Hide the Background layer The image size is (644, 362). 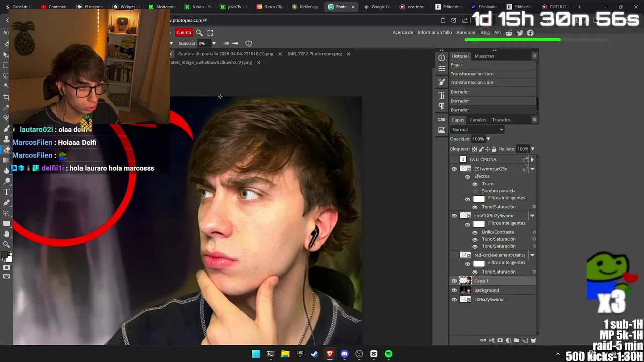[x=454, y=290]
